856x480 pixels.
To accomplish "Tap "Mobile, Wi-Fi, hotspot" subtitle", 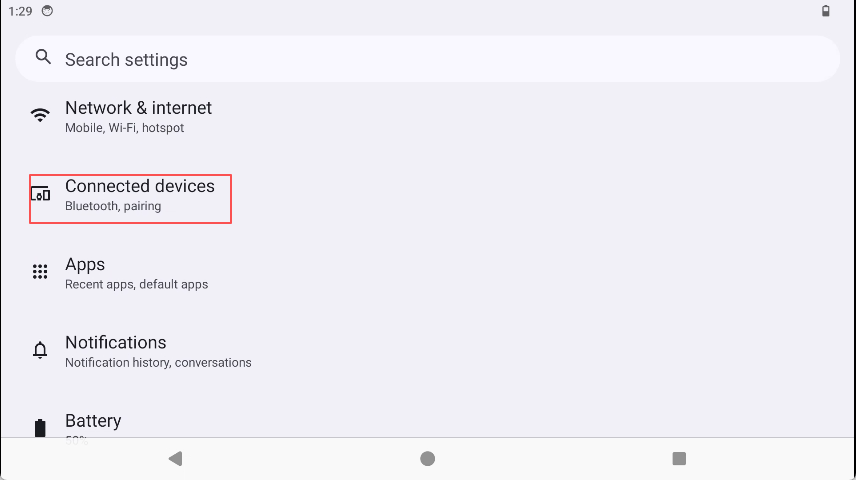I will tap(124, 128).
